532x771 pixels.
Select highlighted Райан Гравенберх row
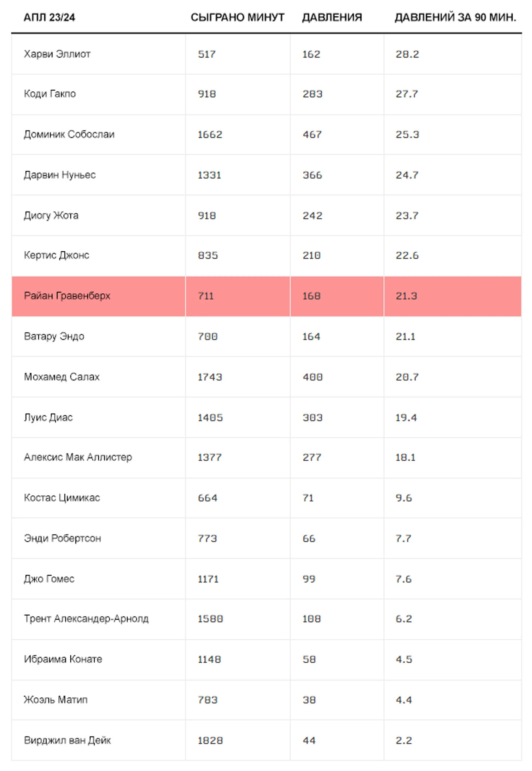pos(266,296)
